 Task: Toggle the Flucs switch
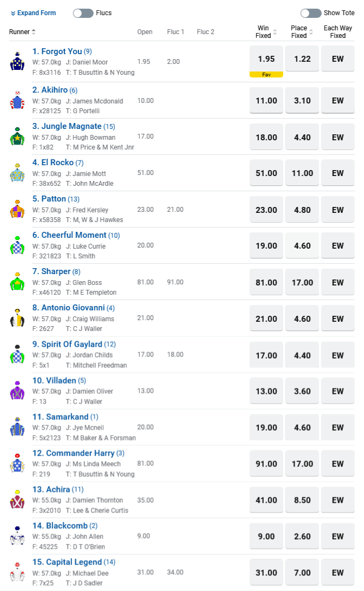83,13
